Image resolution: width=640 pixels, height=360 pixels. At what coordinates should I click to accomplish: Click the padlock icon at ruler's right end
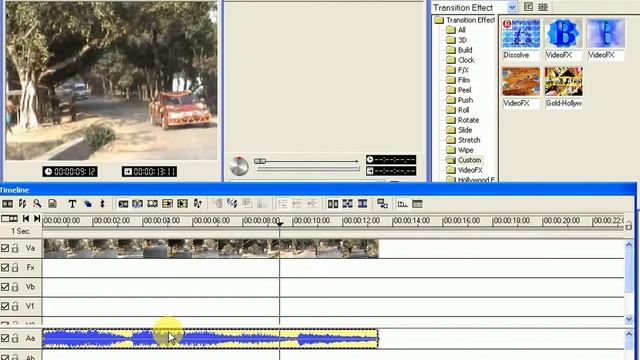[629, 225]
